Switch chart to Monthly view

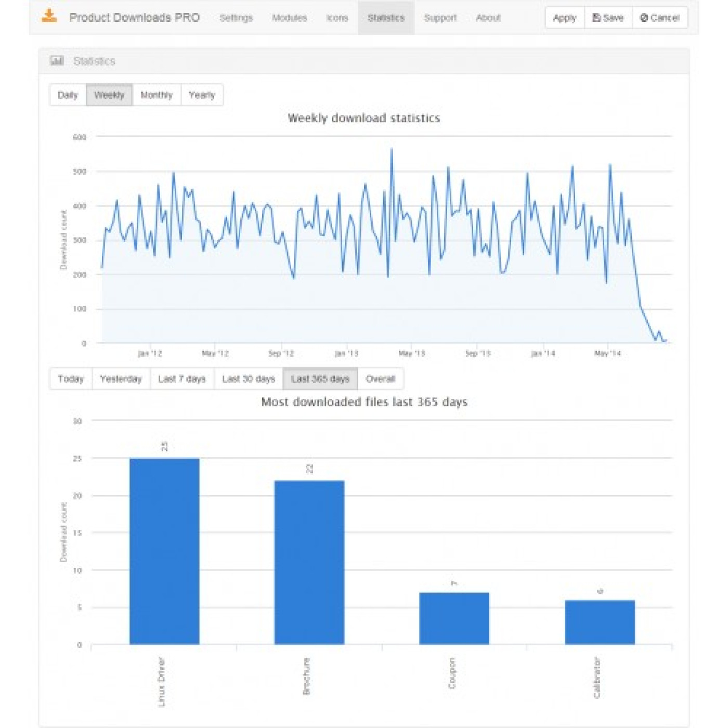pyautogui.click(x=157, y=95)
